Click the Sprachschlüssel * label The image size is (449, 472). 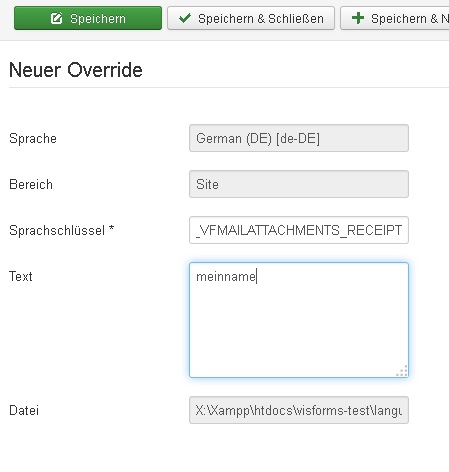point(62,230)
